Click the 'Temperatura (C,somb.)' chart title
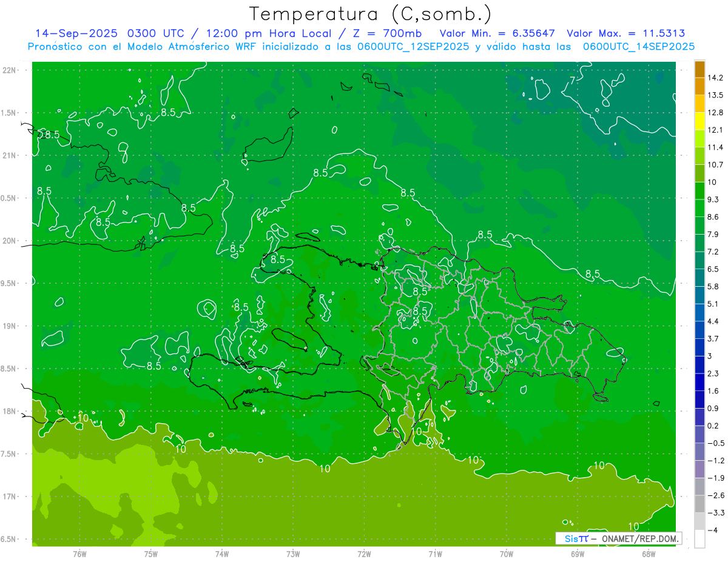 pyautogui.click(x=371, y=14)
